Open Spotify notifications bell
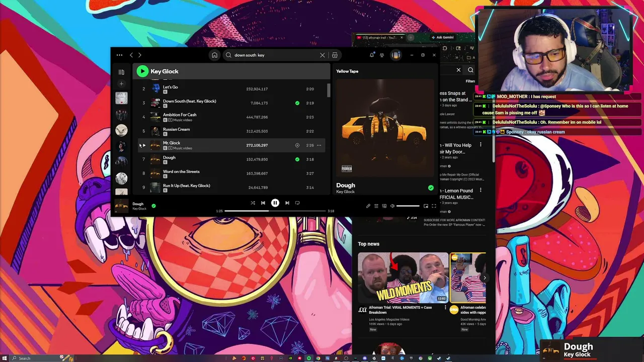Image resolution: width=644 pixels, height=362 pixels. pyautogui.click(x=372, y=55)
